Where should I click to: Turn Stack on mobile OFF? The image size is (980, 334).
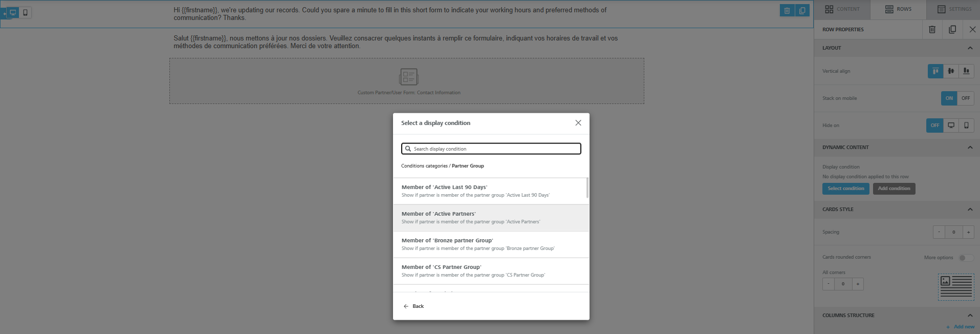[965, 98]
